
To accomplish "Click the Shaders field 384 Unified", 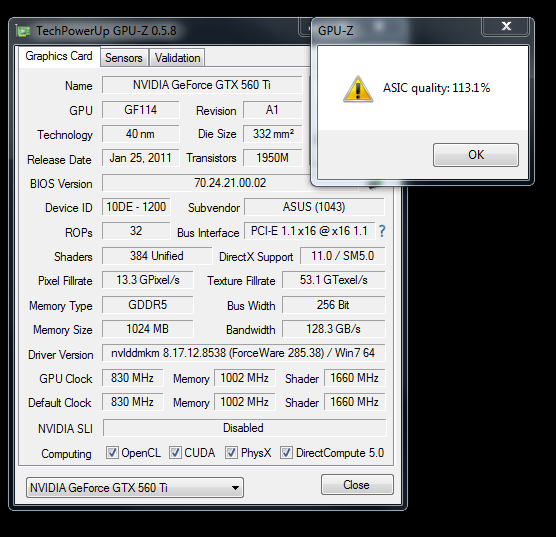I will pos(157,256).
